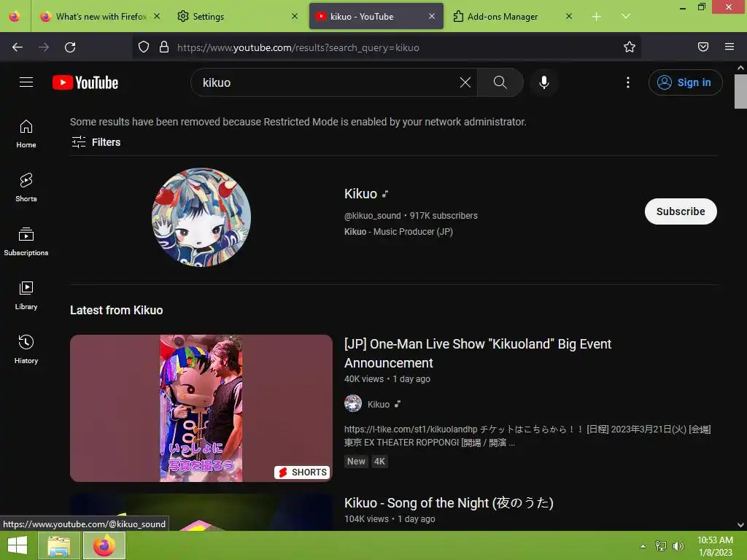Click the YouTube logo

pyautogui.click(x=85, y=82)
